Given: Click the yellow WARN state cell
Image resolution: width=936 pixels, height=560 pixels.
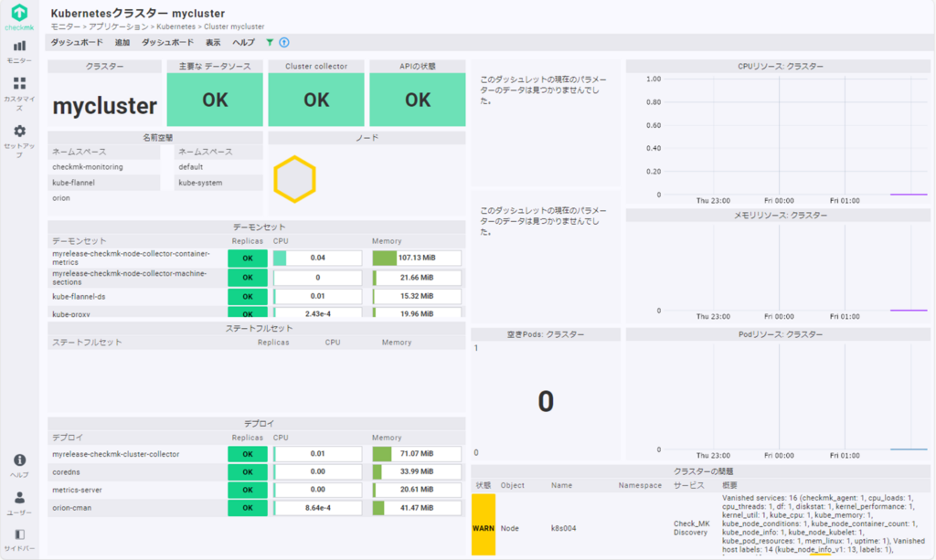Looking at the screenshot, I should [484, 524].
